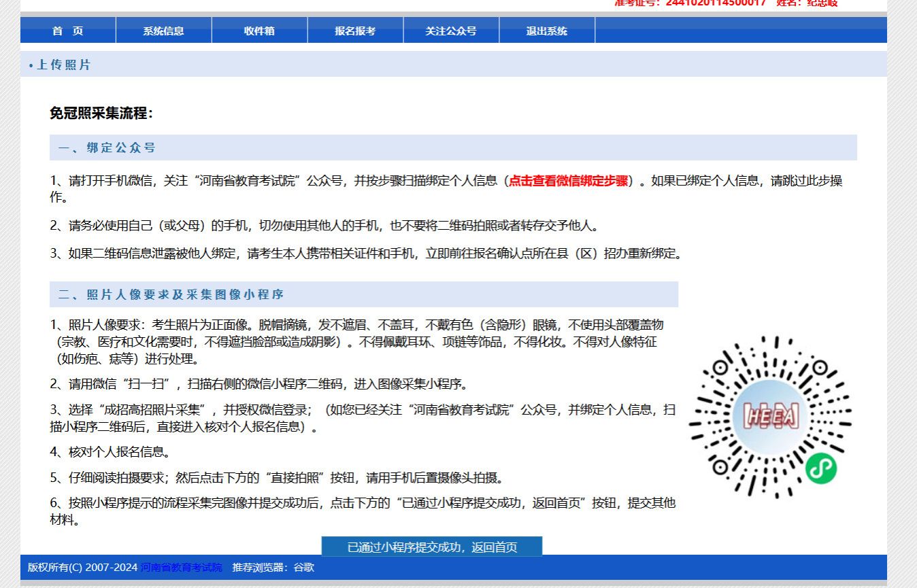Click the 推荐浏览器：谷歌 footer text
917x588 pixels.
pos(273,567)
